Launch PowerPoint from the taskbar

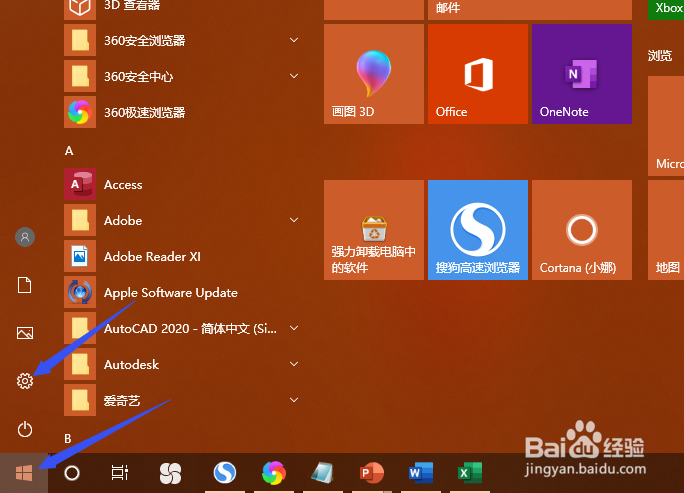coord(372,473)
